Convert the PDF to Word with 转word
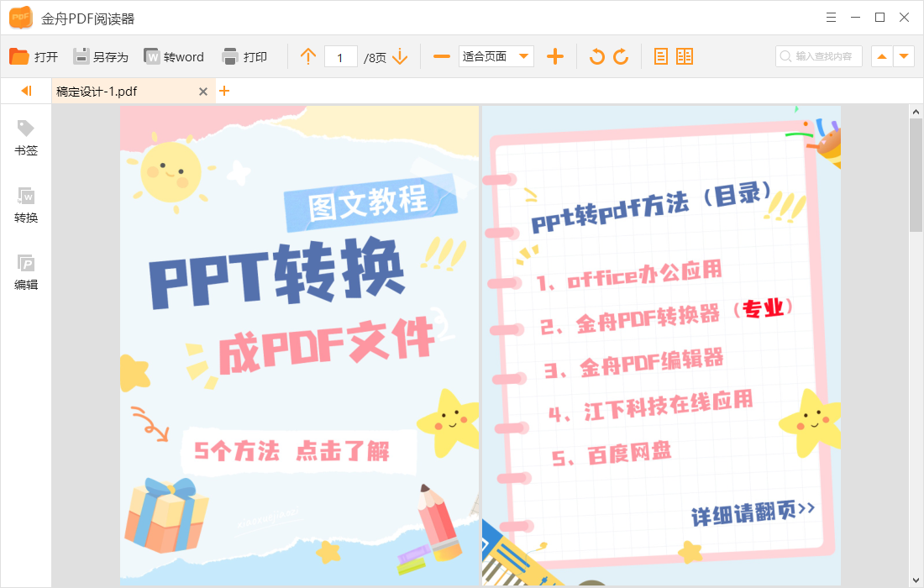Viewport: 924px width, 588px height. pos(174,56)
